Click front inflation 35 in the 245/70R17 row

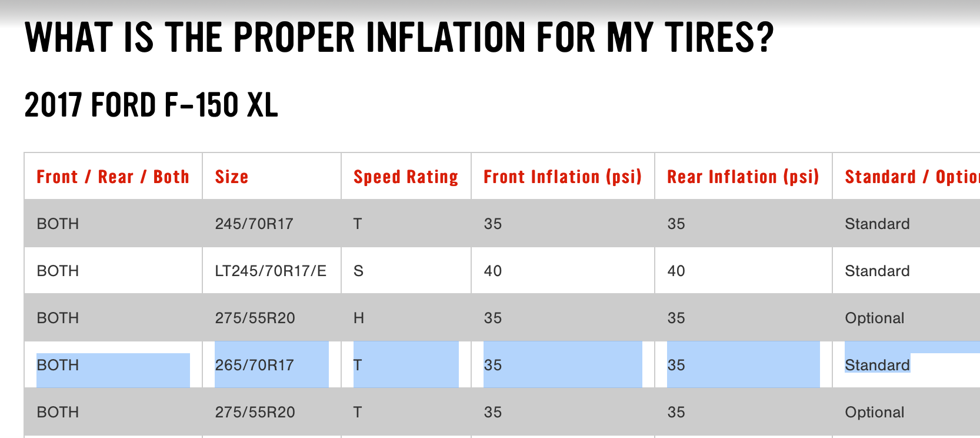coord(493,224)
